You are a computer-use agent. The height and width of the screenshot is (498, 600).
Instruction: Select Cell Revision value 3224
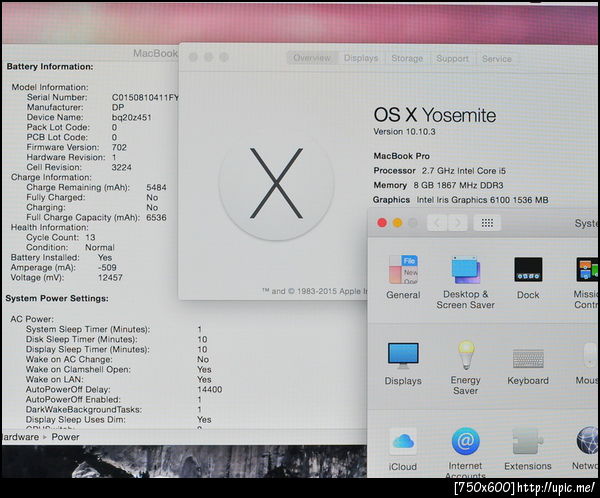(x=122, y=167)
